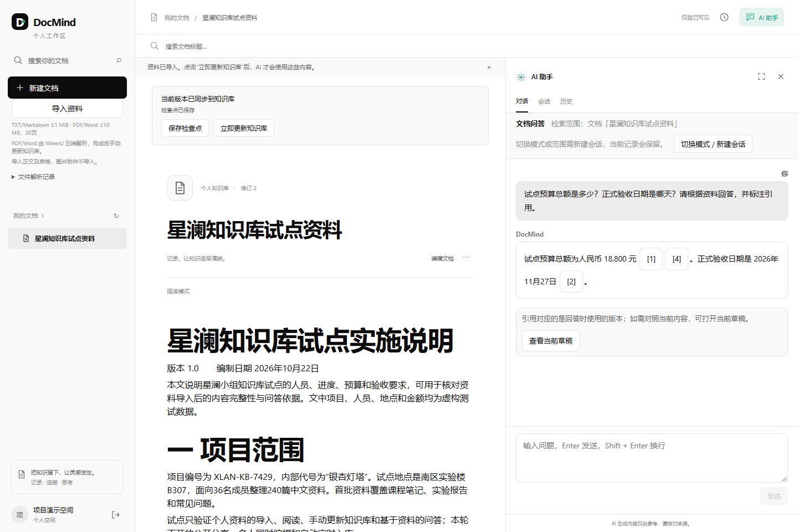
Task: Open citation reference [4]
Action: pyautogui.click(x=677, y=259)
